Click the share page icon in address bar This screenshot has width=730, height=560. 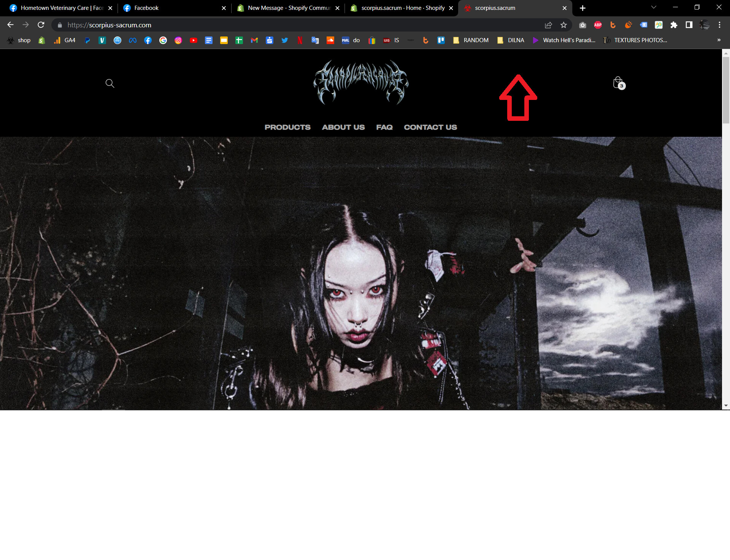(548, 25)
